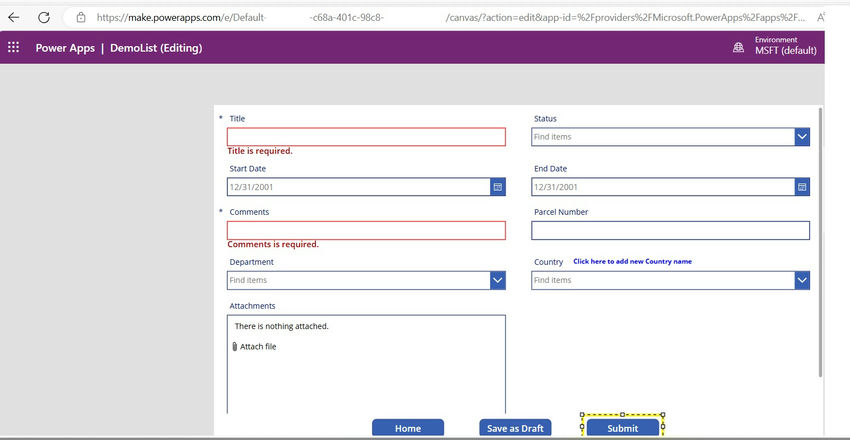Image resolution: width=850 pixels, height=440 pixels.
Task: Click the Title input field
Action: [x=366, y=137]
